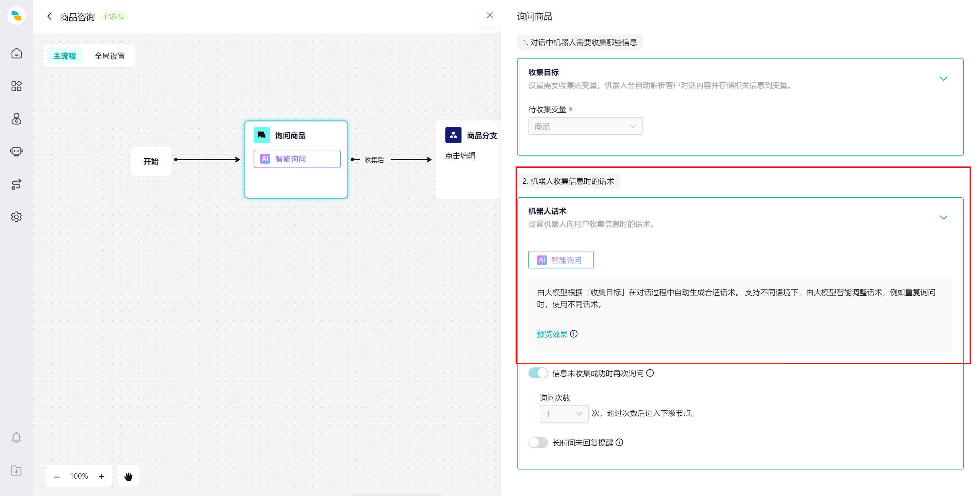Activate the hand pan tool
The image size is (980, 496).
click(x=129, y=477)
